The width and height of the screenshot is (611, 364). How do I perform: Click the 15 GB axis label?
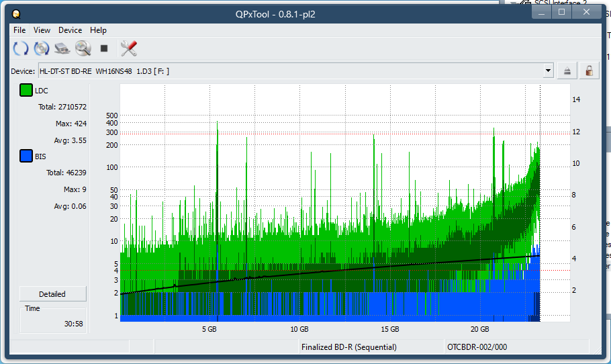[389, 329]
